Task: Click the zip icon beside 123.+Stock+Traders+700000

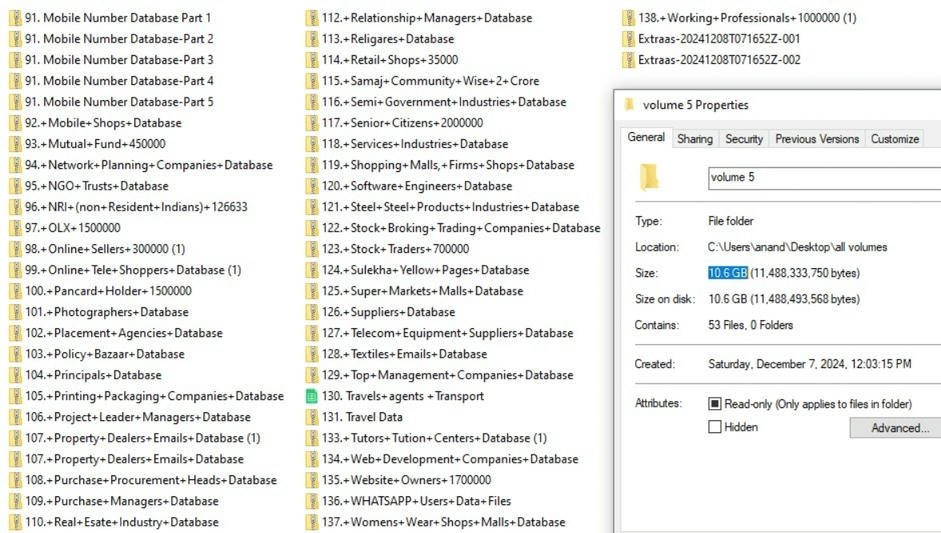Action: point(311,249)
